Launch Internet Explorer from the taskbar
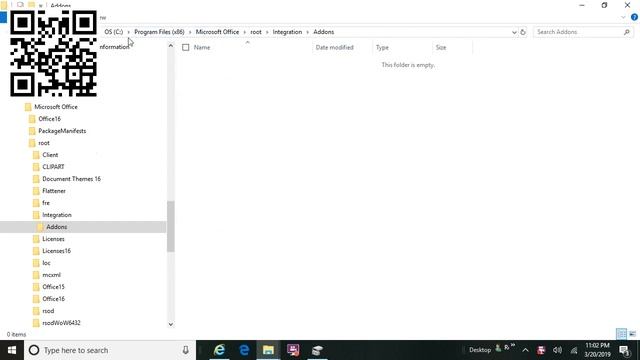This screenshot has height=360, width=640. [x=220, y=350]
